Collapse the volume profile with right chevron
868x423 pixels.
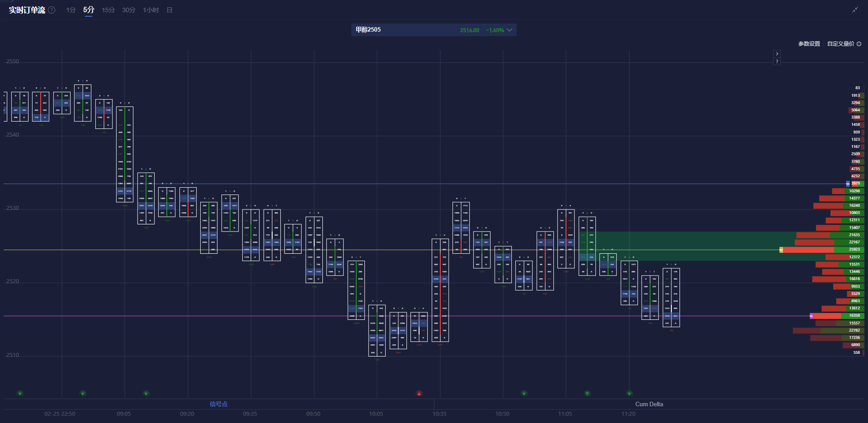pyautogui.click(x=777, y=54)
